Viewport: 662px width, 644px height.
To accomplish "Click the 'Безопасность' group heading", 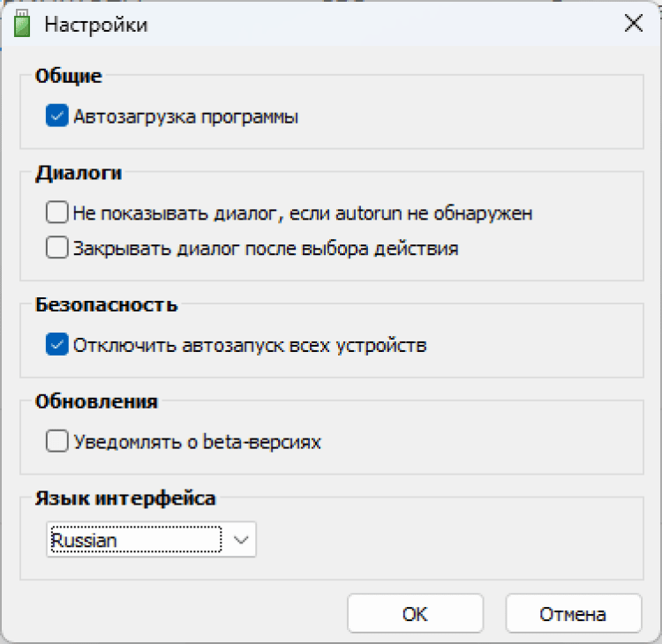I will 106,305.
